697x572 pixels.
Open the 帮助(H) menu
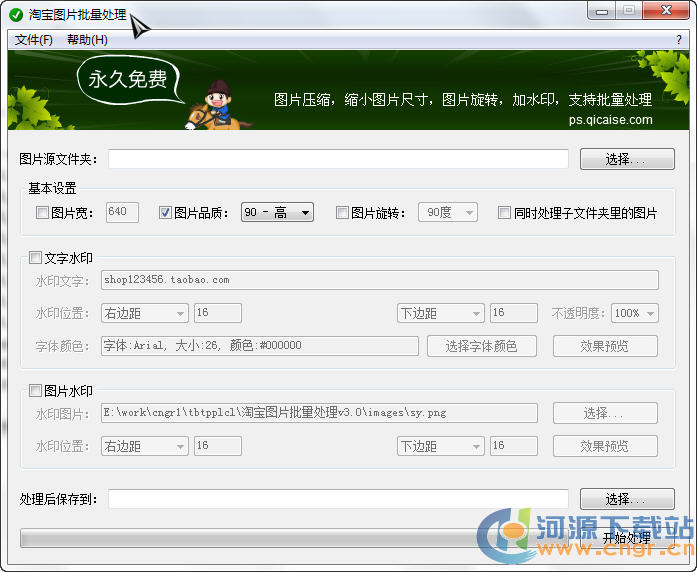[x=87, y=40]
